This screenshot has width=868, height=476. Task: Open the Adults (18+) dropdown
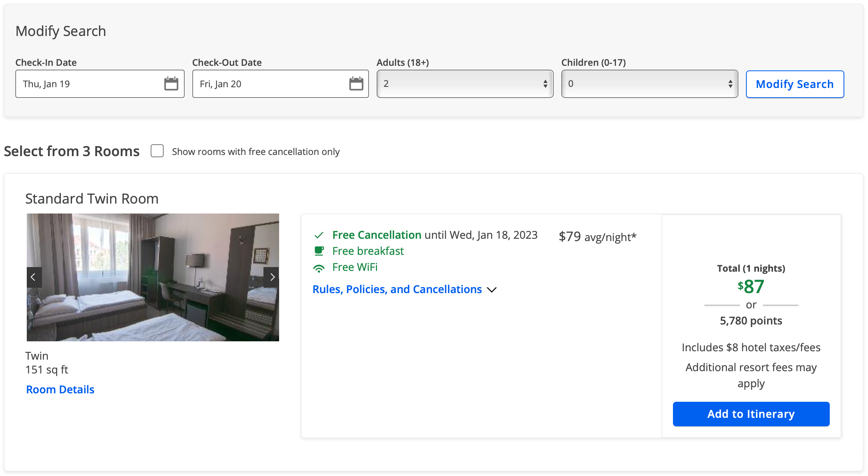[465, 84]
